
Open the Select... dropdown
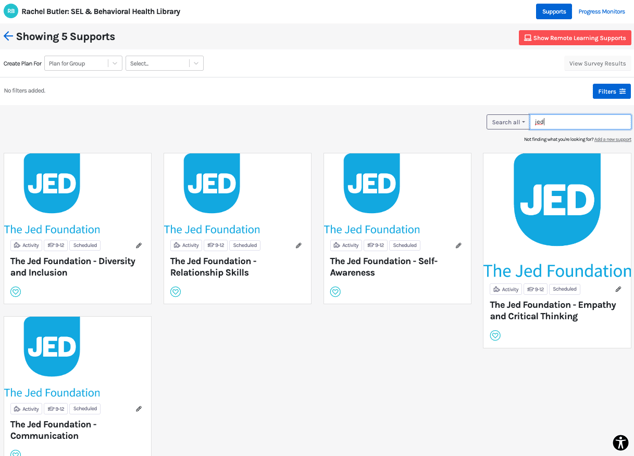165,63
